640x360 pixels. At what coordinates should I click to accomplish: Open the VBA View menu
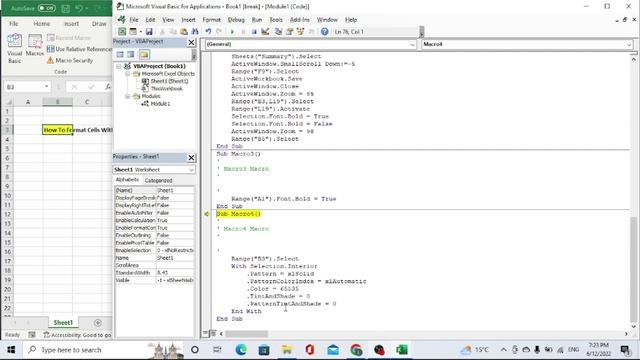pyautogui.click(x=168, y=20)
